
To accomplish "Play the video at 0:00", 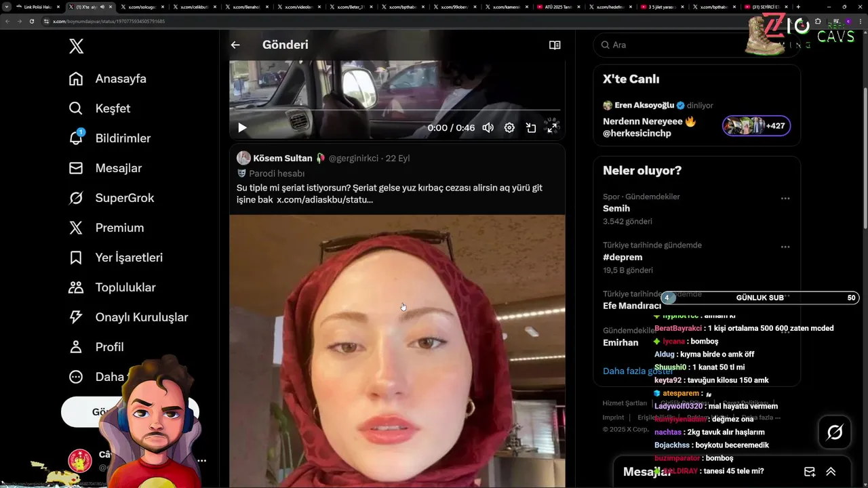I will (242, 127).
